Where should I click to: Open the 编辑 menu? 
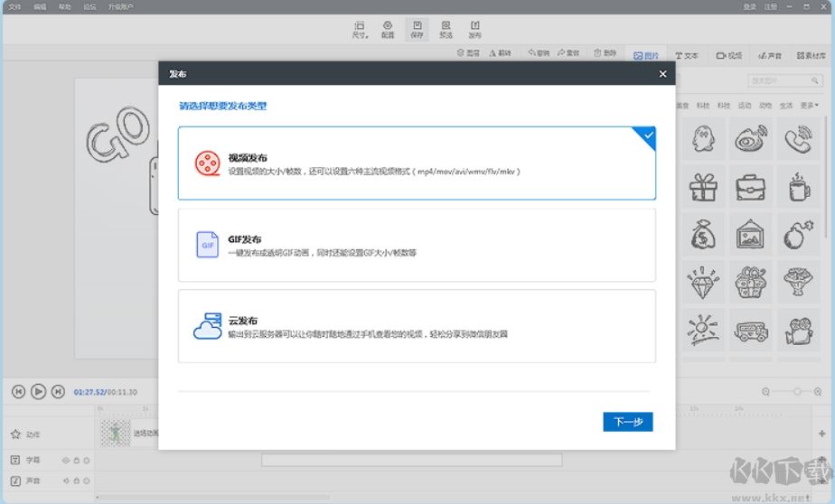40,7
